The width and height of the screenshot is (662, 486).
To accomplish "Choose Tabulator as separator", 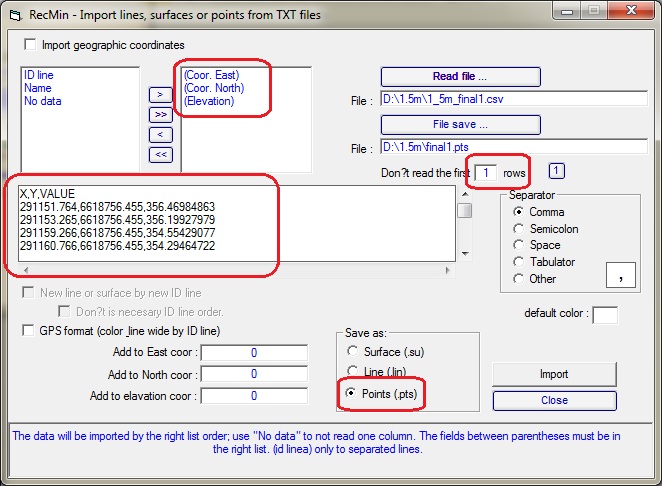I will click(x=518, y=262).
